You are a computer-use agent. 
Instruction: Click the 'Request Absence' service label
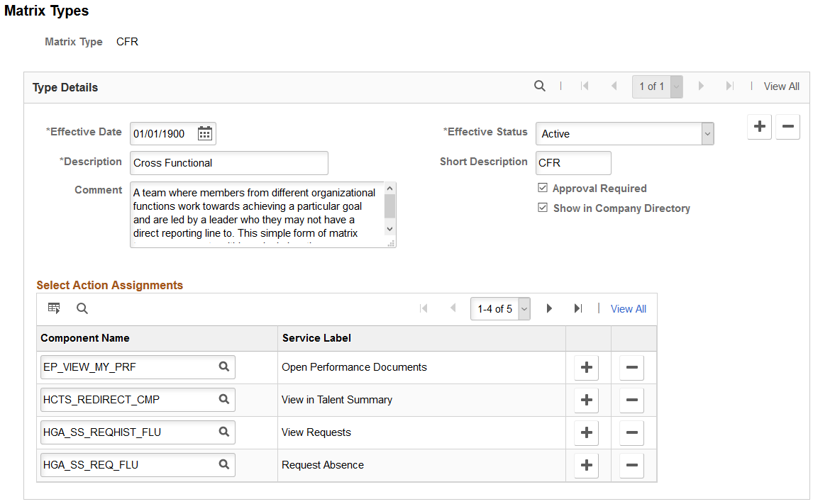tap(323, 464)
